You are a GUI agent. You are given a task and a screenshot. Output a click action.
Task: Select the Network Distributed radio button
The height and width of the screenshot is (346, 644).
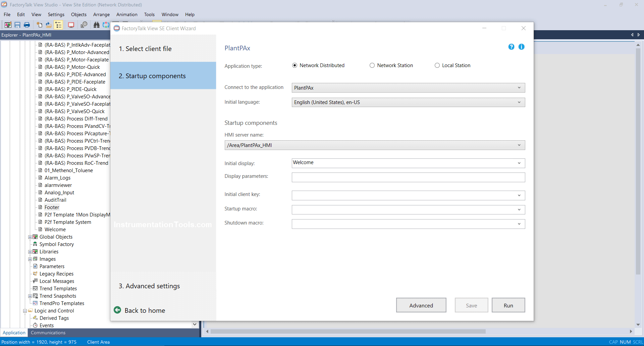(294, 65)
